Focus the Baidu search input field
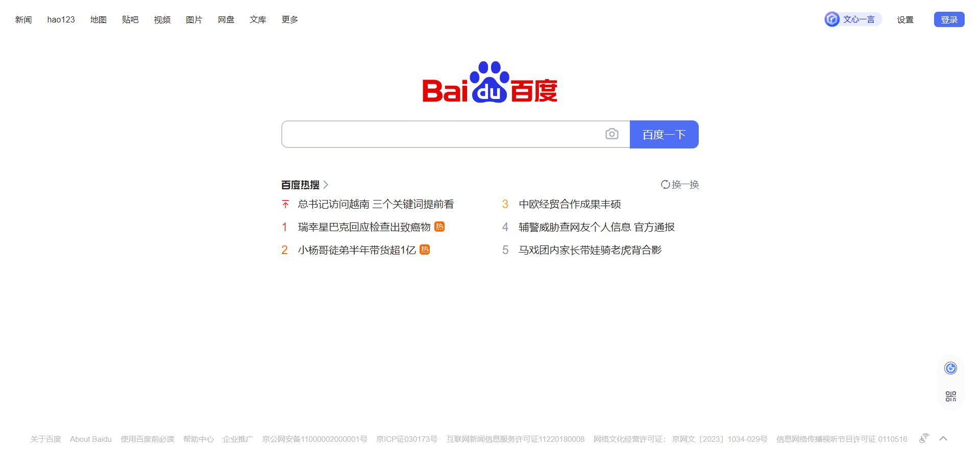 tap(442, 134)
